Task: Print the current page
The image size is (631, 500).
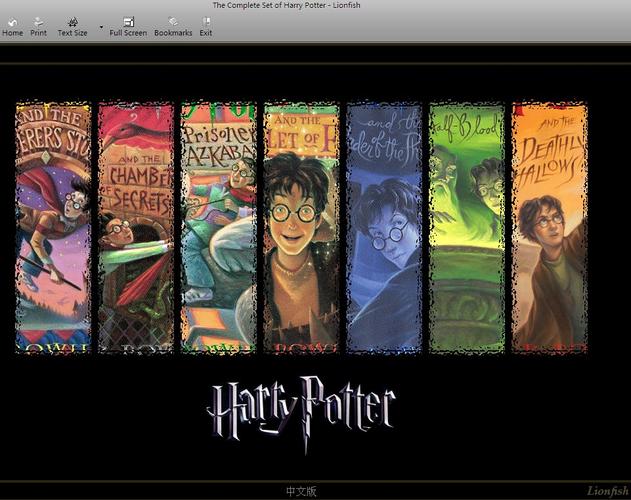Action: coord(38,21)
